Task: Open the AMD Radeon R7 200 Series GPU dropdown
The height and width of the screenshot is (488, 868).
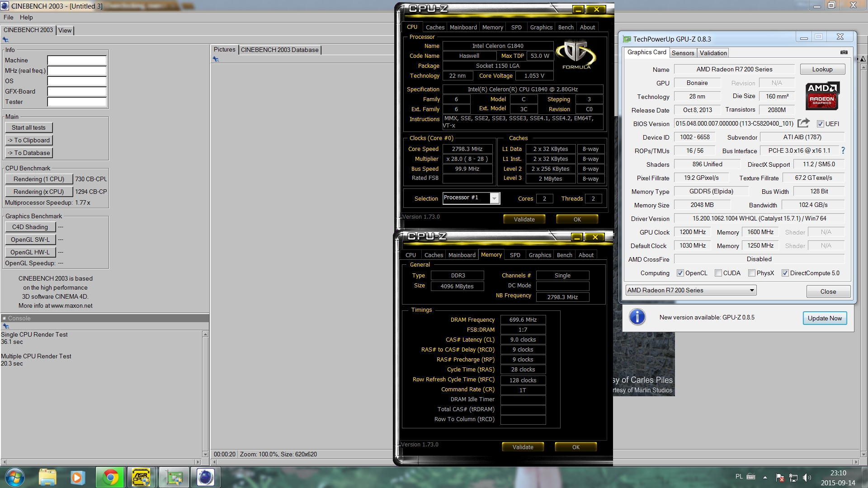Action: [x=691, y=290]
